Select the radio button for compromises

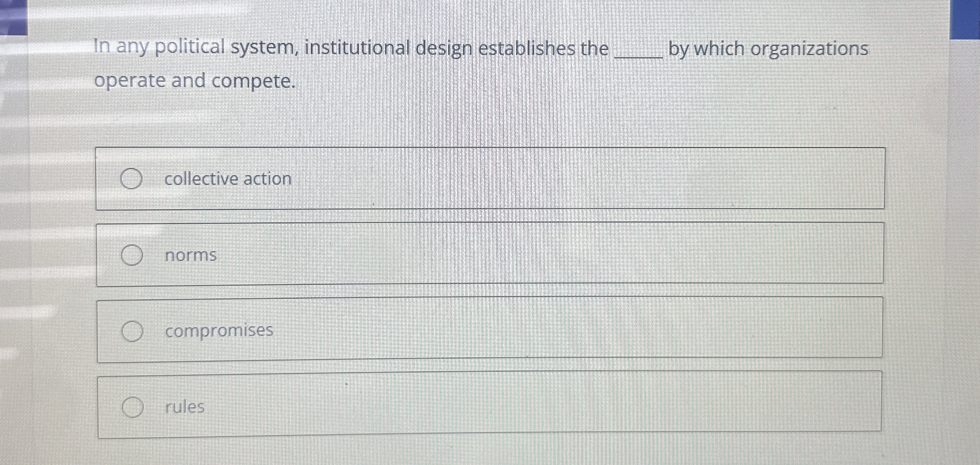[132, 332]
